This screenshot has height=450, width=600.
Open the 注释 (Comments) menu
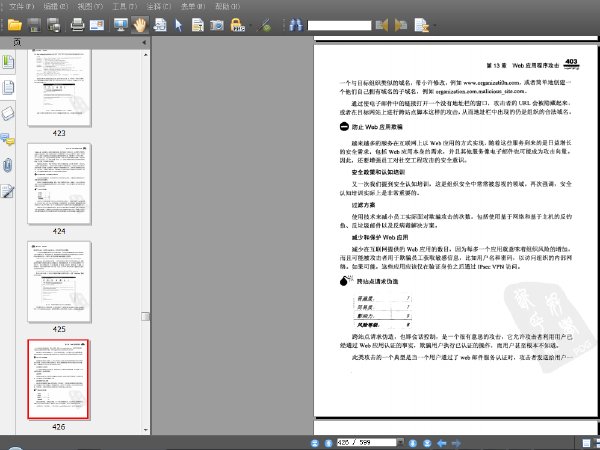pos(159,6)
